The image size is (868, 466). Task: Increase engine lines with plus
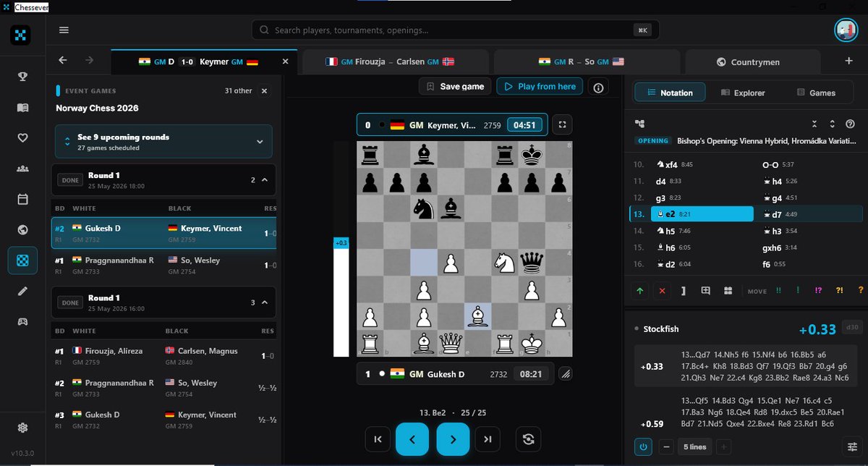tap(723, 446)
